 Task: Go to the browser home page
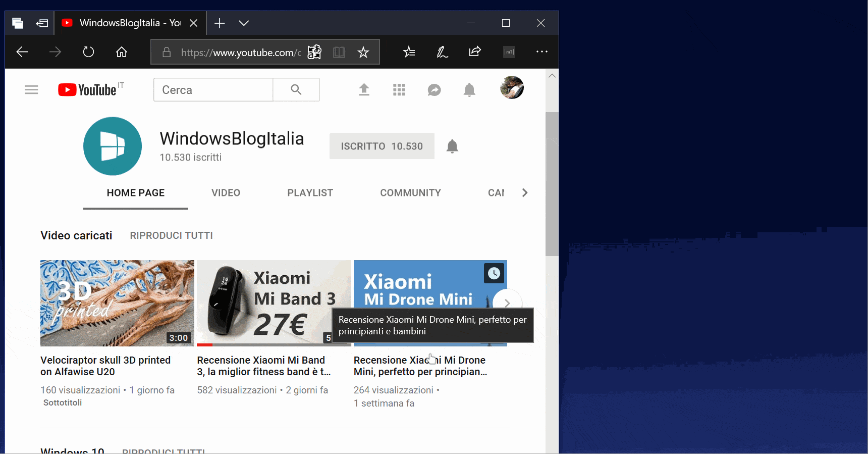pos(122,52)
